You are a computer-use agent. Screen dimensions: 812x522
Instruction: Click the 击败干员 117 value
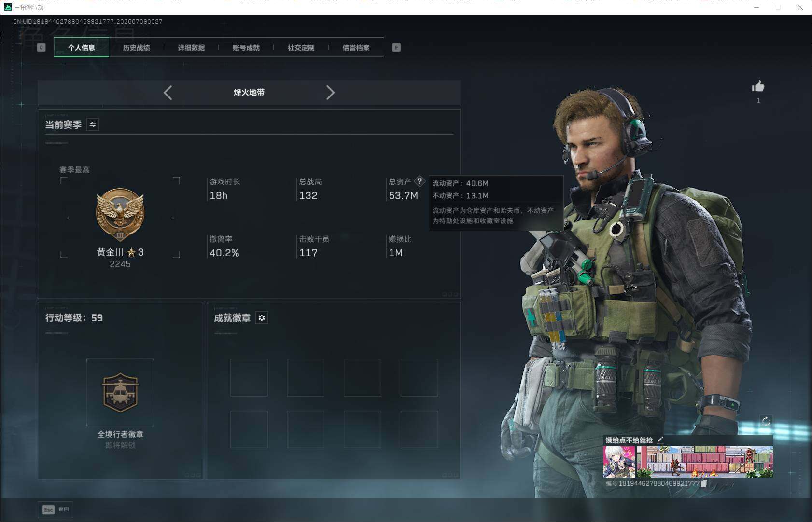308,253
